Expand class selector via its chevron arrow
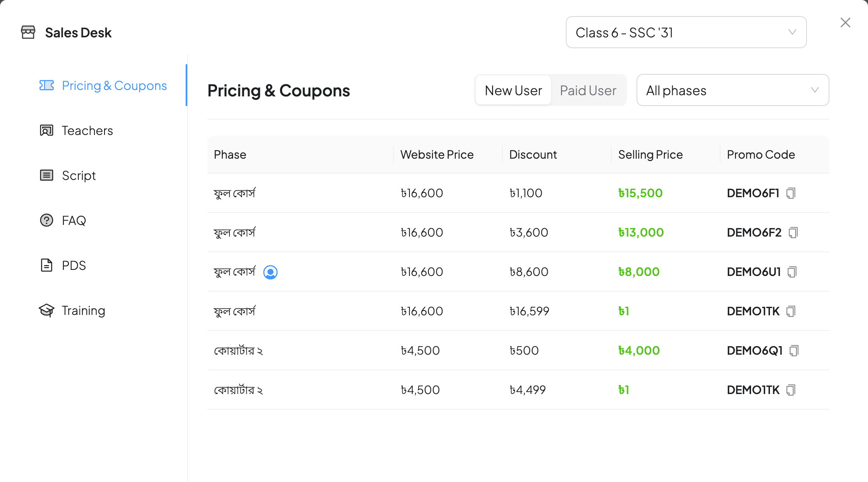 pos(792,32)
